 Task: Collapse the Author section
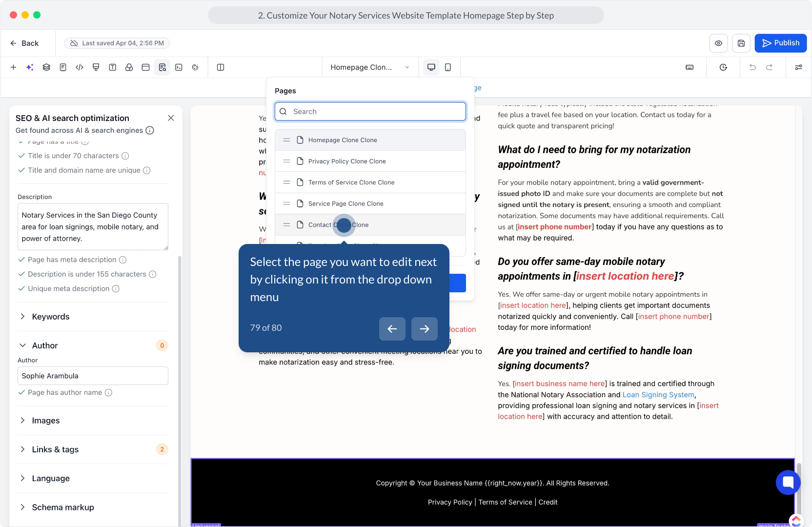click(93, 345)
